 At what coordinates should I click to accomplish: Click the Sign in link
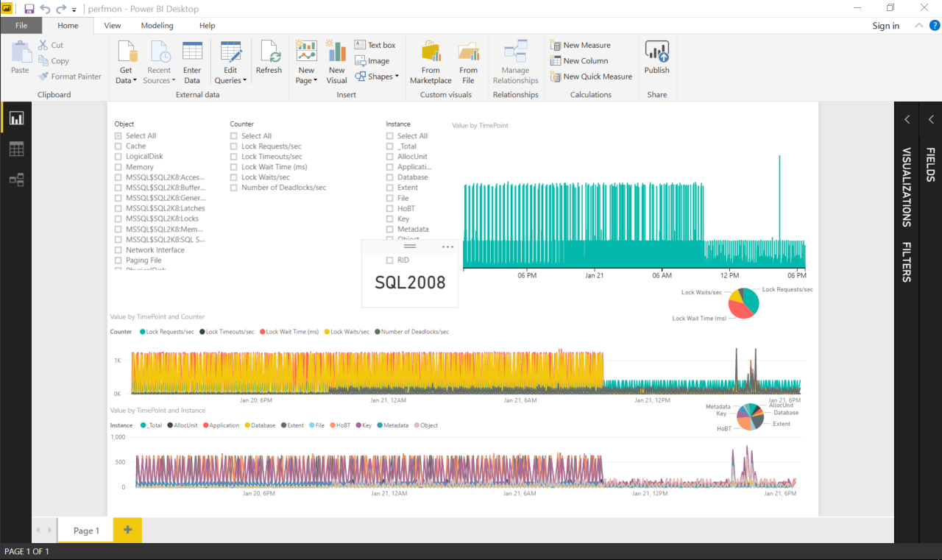click(885, 26)
